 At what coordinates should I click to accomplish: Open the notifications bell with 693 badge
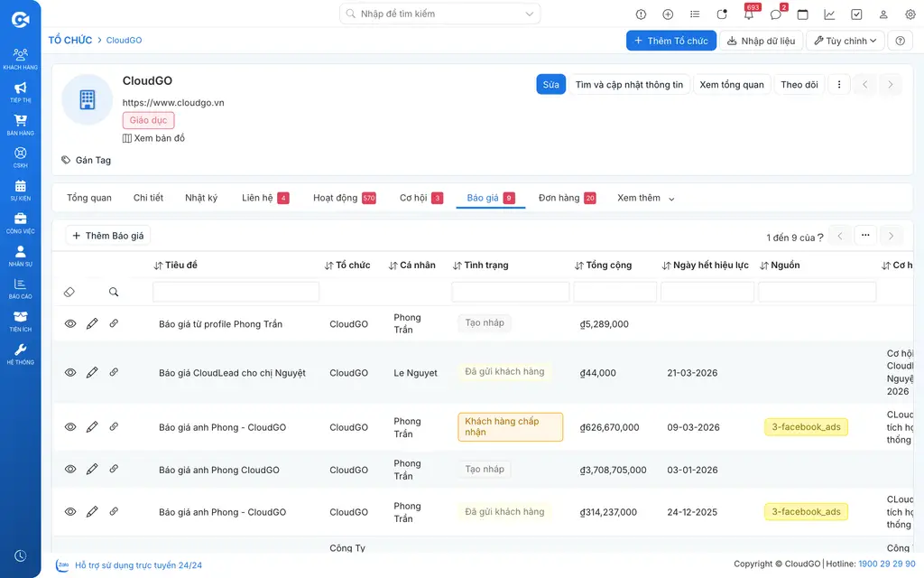749,14
